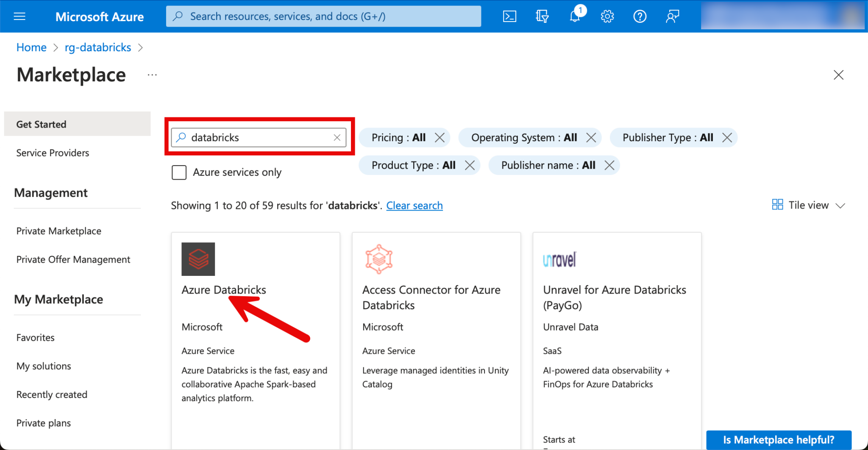Image resolution: width=868 pixels, height=450 pixels.
Task: Go to Private Marketplace
Action: (x=58, y=231)
